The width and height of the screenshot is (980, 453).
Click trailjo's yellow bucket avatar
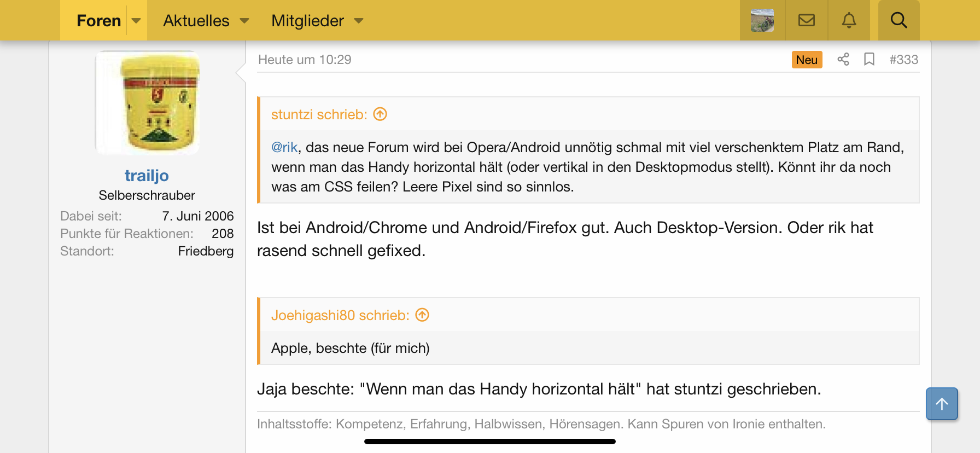coord(147,103)
